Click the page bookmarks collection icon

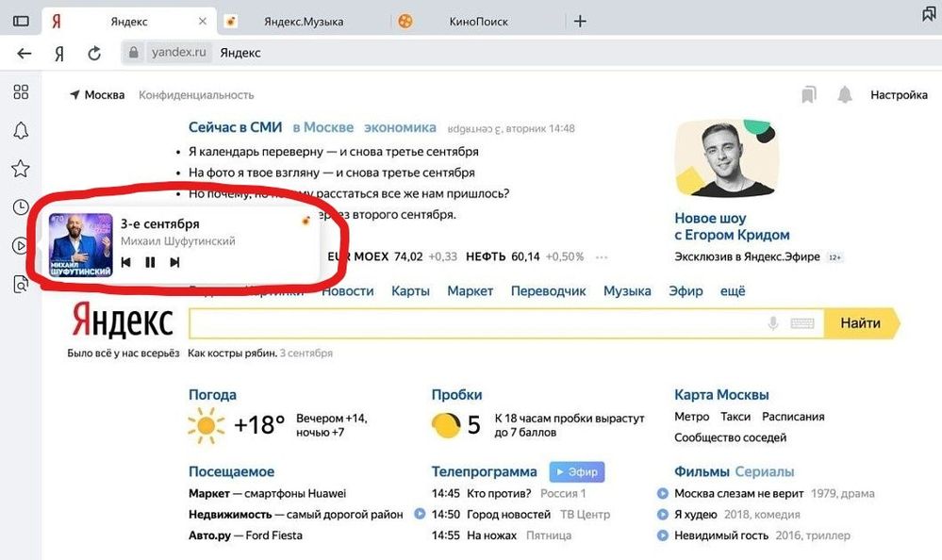tap(809, 94)
